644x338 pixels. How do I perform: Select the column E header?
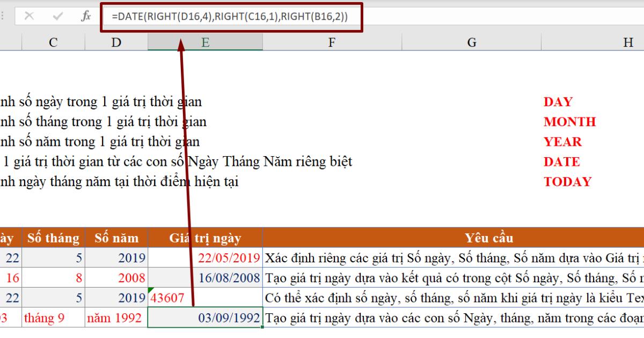pyautogui.click(x=204, y=41)
